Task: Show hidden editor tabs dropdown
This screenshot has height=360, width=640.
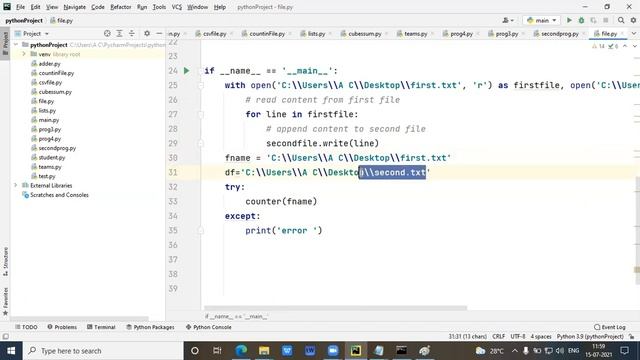Action: (634, 33)
